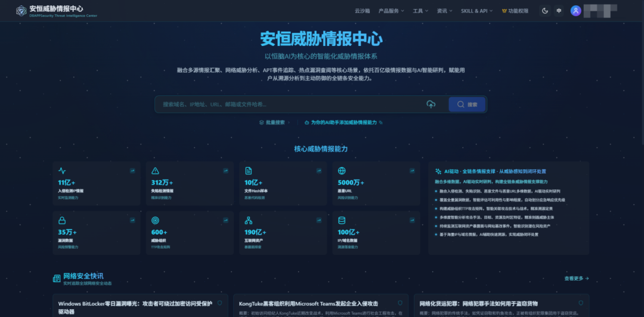Click target icon on 威胁组织 card
The width and height of the screenshot is (644, 317).
(x=155, y=220)
